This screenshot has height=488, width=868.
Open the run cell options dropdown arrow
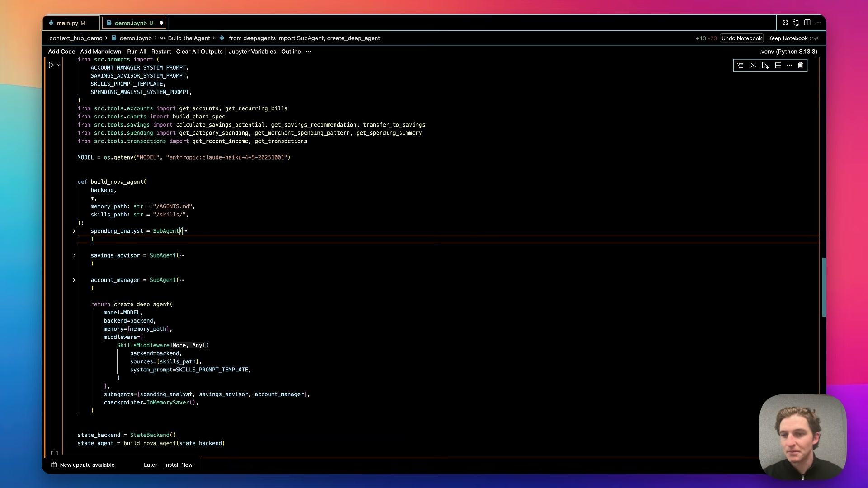point(59,65)
